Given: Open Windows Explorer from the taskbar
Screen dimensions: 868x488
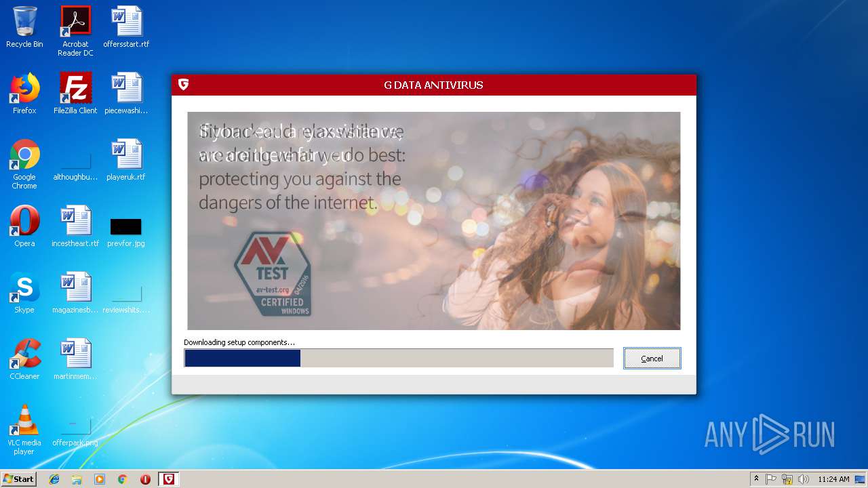Looking at the screenshot, I should click(x=77, y=479).
